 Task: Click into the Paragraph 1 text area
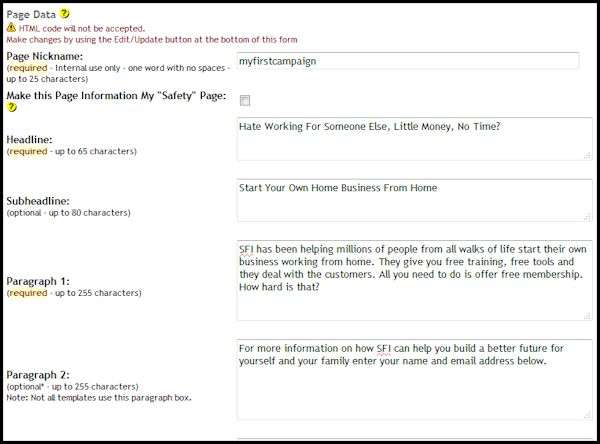tap(413, 280)
